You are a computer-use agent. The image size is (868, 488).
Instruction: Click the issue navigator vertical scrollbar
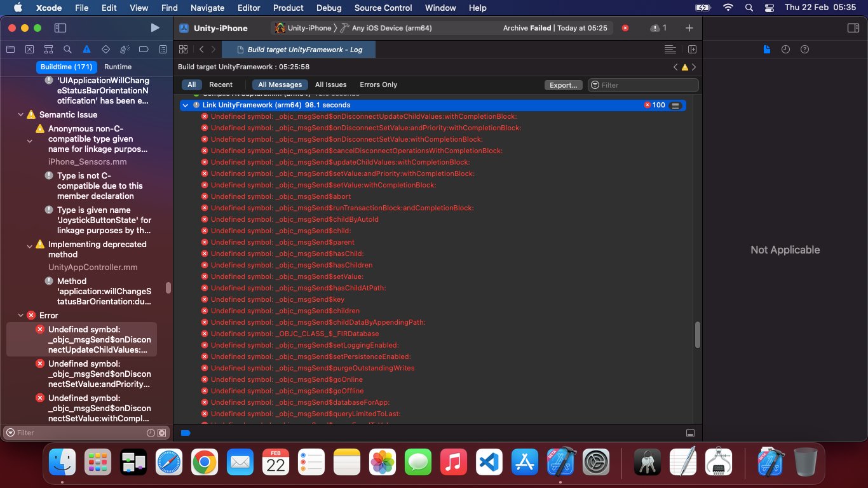[x=168, y=288]
